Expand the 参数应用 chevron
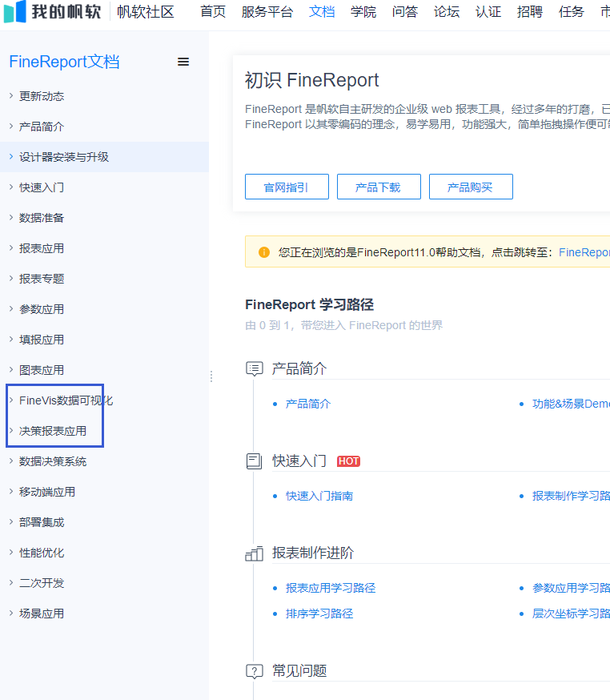The width and height of the screenshot is (610, 700). (11, 309)
